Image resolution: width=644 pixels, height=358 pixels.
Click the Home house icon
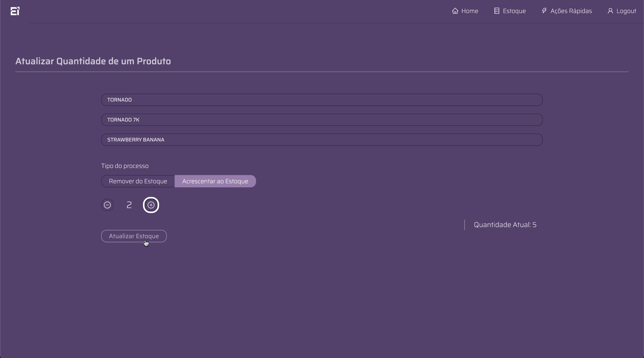tap(455, 11)
